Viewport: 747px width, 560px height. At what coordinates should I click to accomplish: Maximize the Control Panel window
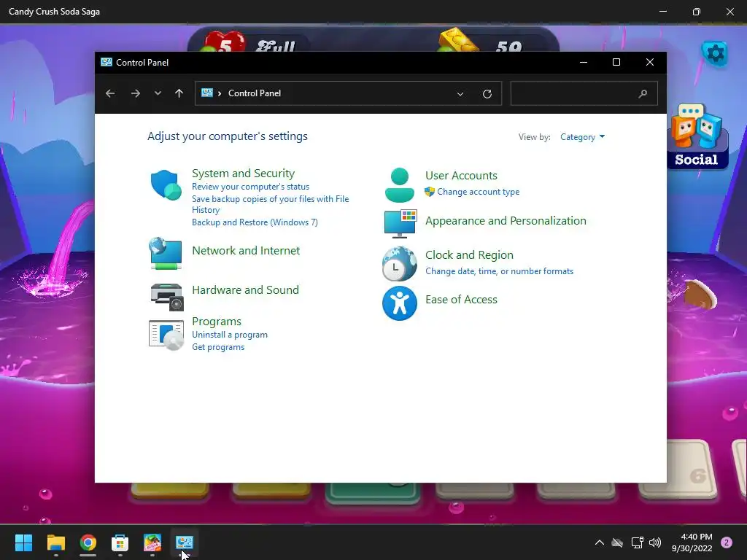616,63
